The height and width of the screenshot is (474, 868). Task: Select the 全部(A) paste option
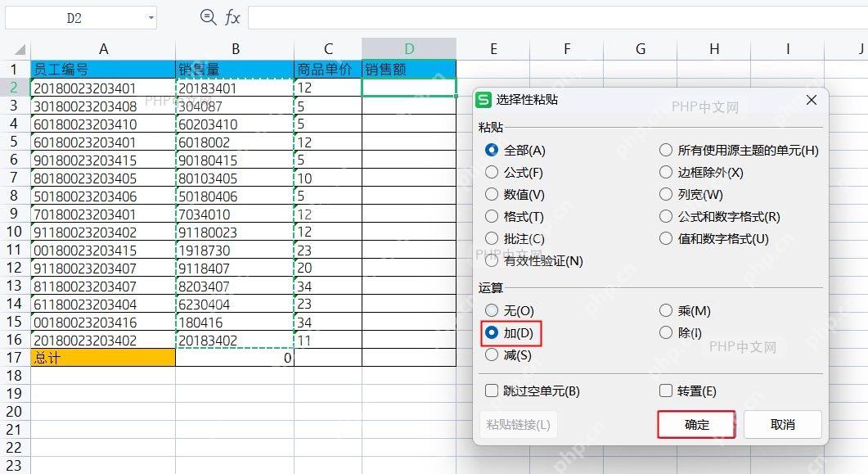515,150
